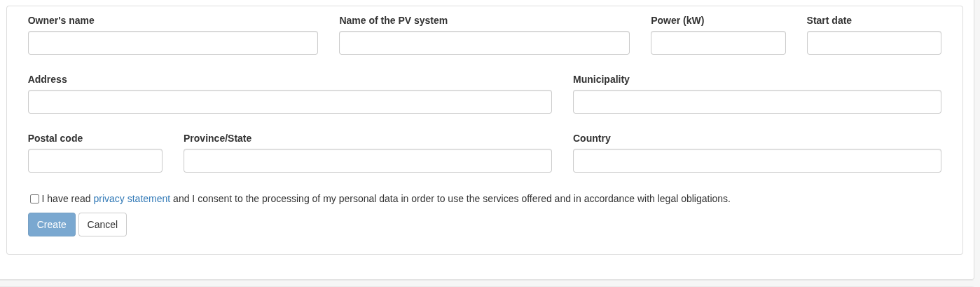This screenshot has width=980, height=287.
Task: Click the Municipality input box
Action: [757, 102]
